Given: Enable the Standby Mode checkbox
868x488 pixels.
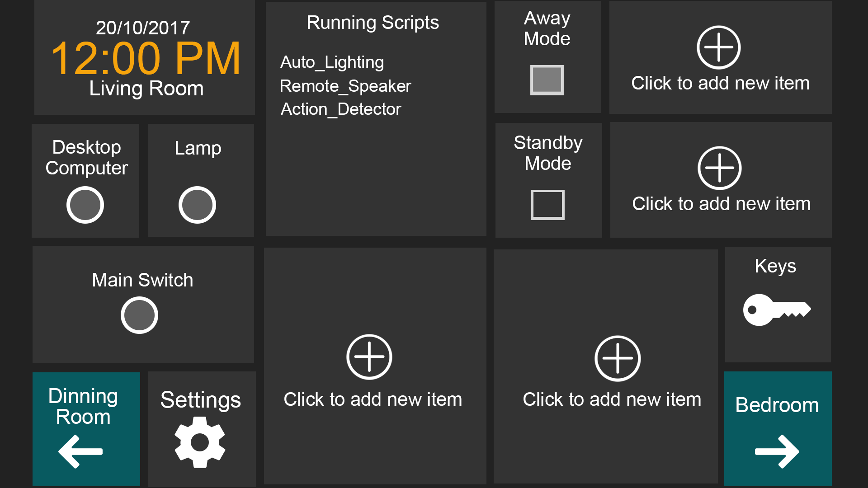Looking at the screenshot, I should point(547,205).
